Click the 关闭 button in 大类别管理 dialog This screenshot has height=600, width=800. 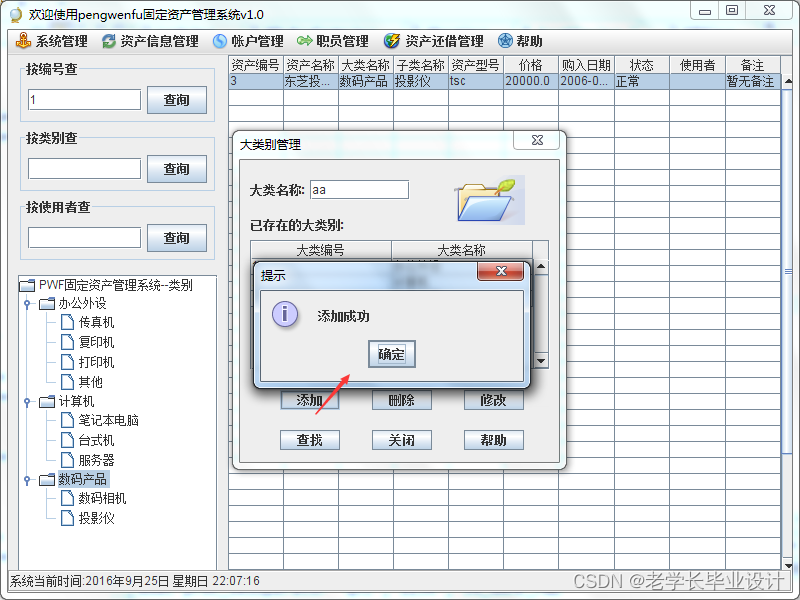pos(401,440)
